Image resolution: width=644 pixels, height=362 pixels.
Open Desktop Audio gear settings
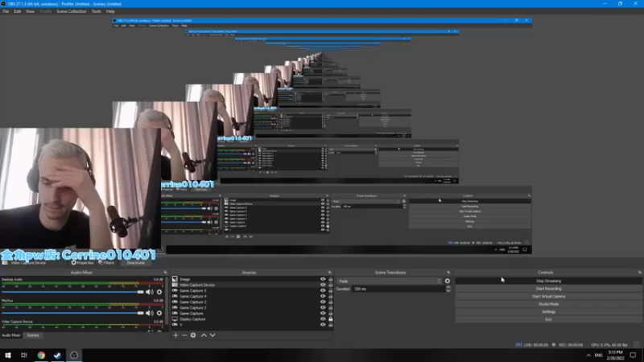pos(159,292)
